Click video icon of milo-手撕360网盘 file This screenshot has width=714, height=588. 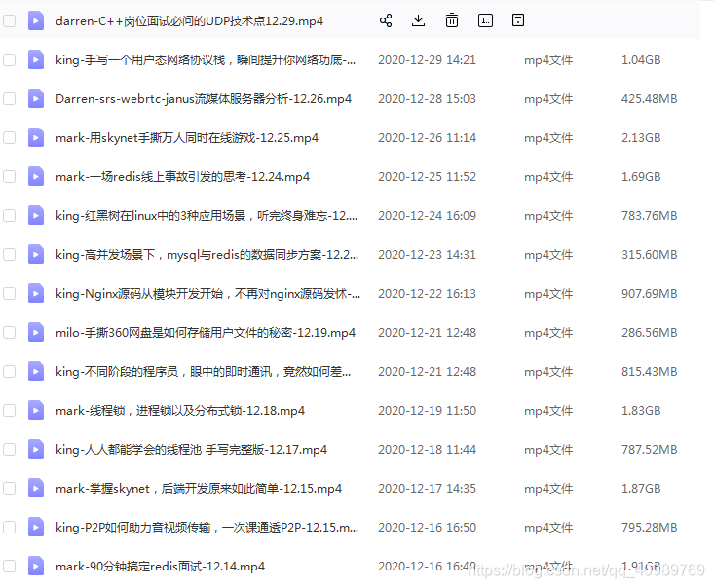(x=36, y=332)
